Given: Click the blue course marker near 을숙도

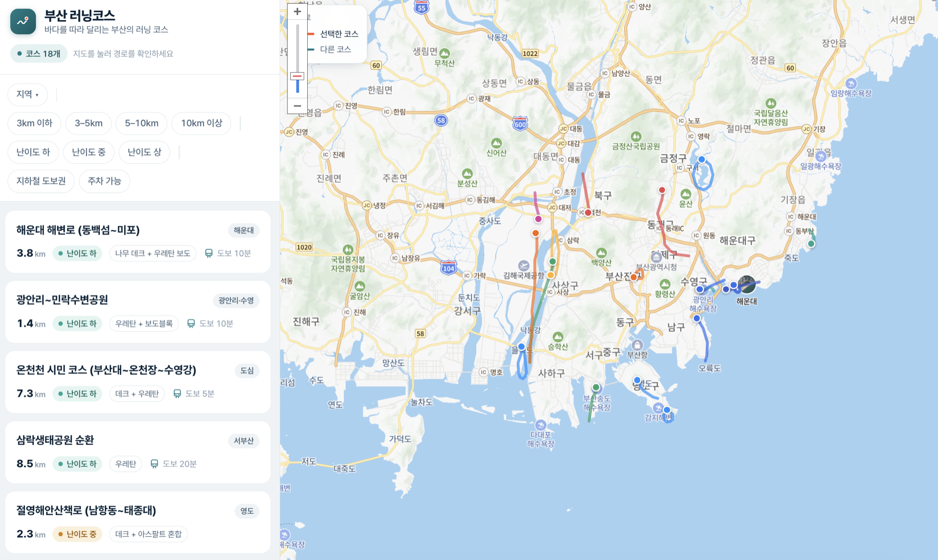Looking at the screenshot, I should (x=521, y=347).
